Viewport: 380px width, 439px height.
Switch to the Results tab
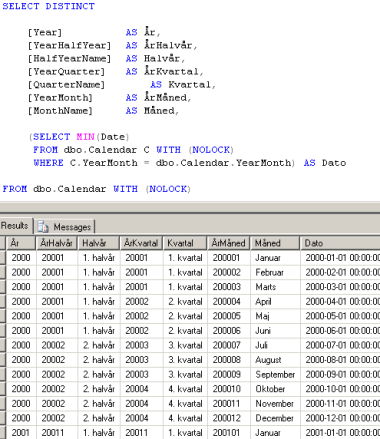pyautogui.click(x=15, y=226)
